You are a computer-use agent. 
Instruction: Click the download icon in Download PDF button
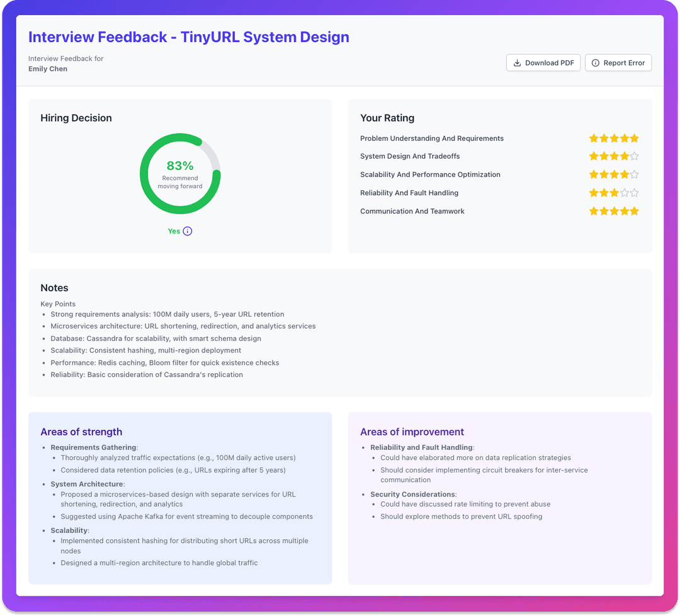[x=518, y=62]
